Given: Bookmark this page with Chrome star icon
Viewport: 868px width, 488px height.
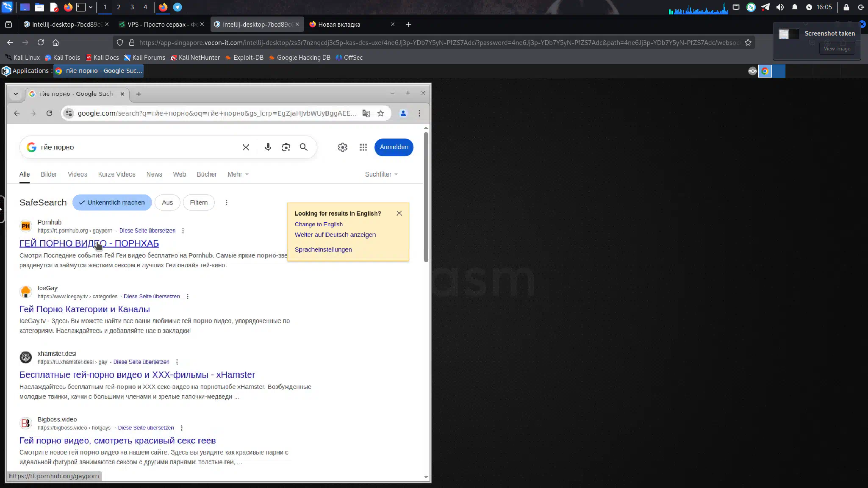Looking at the screenshot, I should click(x=380, y=113).
